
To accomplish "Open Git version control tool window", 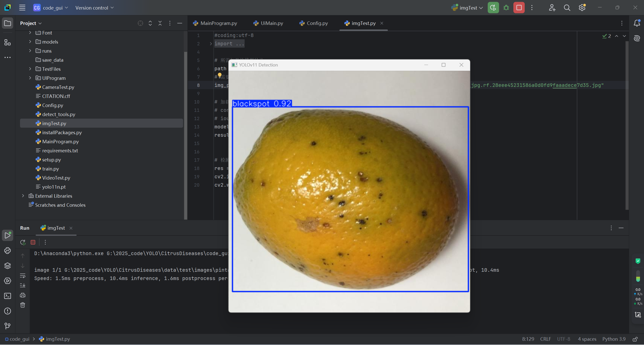I will pos(8,326).
